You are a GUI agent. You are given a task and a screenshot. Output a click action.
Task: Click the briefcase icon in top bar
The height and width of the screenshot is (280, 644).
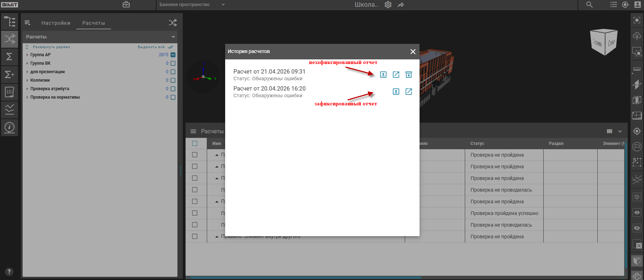(x=126, y=5)
